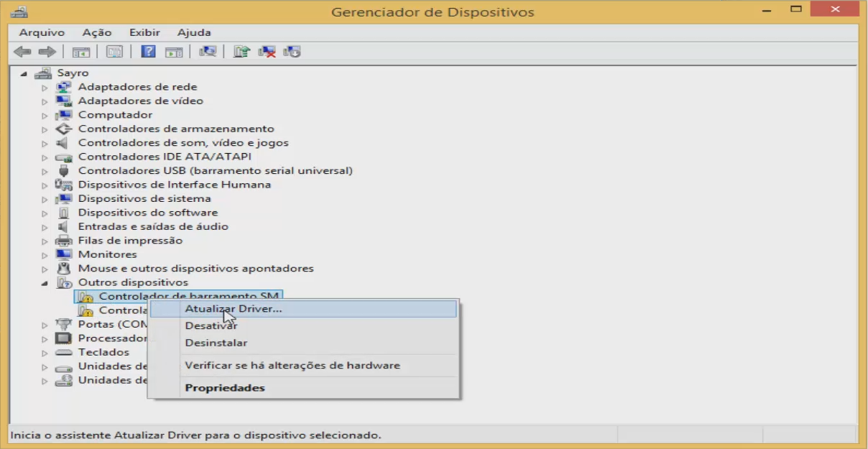This screenshot has height=449, width=868.
Task: Open the Arquivo menu
Action: 42,32
